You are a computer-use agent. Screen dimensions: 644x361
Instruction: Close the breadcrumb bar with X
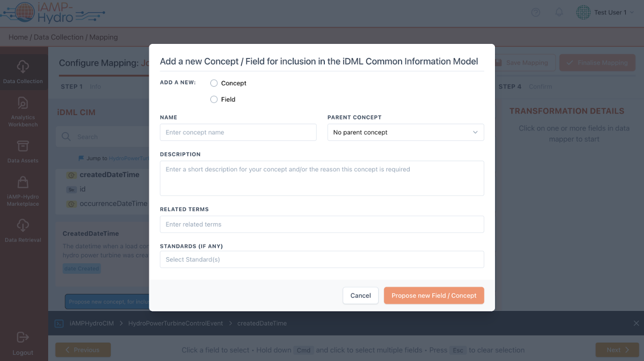636,323
